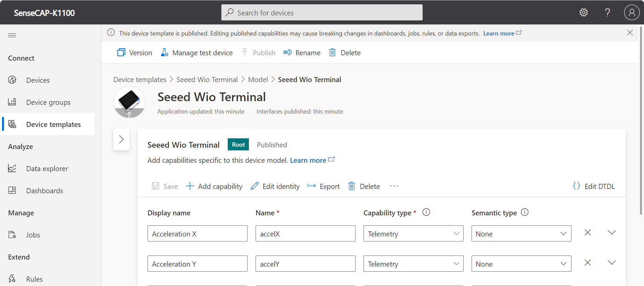
Task: Click the page vertical scrollbar
Action: [x=641, y=121]
